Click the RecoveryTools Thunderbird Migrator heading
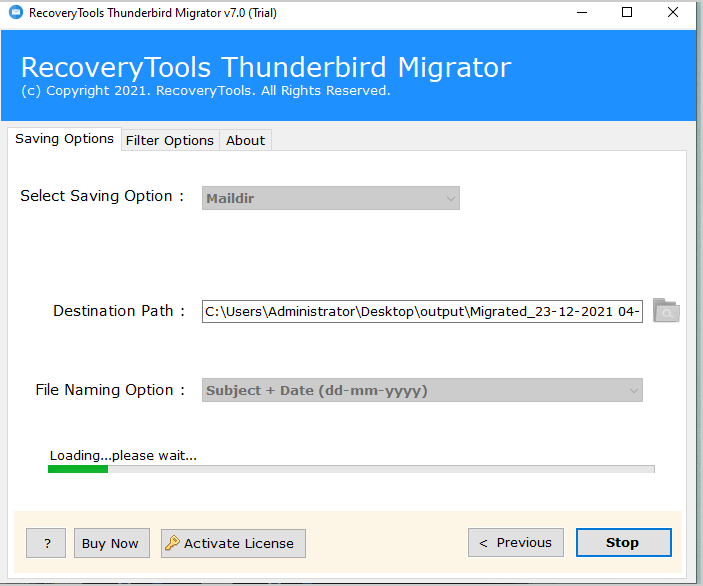Viewport: 703px width, 586px height. coord(266,67)
